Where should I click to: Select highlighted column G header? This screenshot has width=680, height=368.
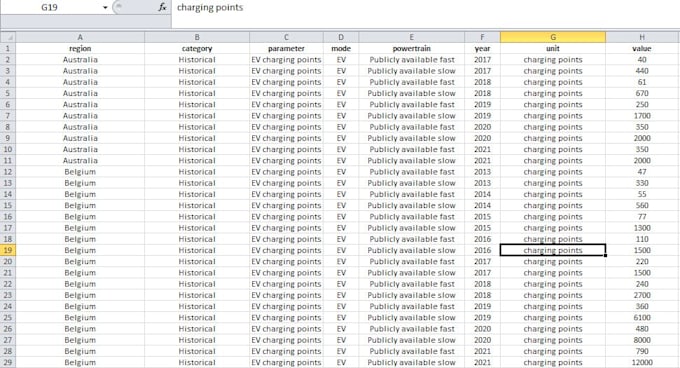pyautogui.click(x=553, y=37)
